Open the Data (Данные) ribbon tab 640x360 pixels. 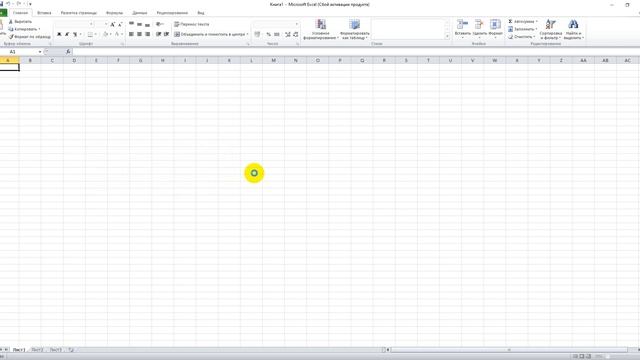click(140, 13)
